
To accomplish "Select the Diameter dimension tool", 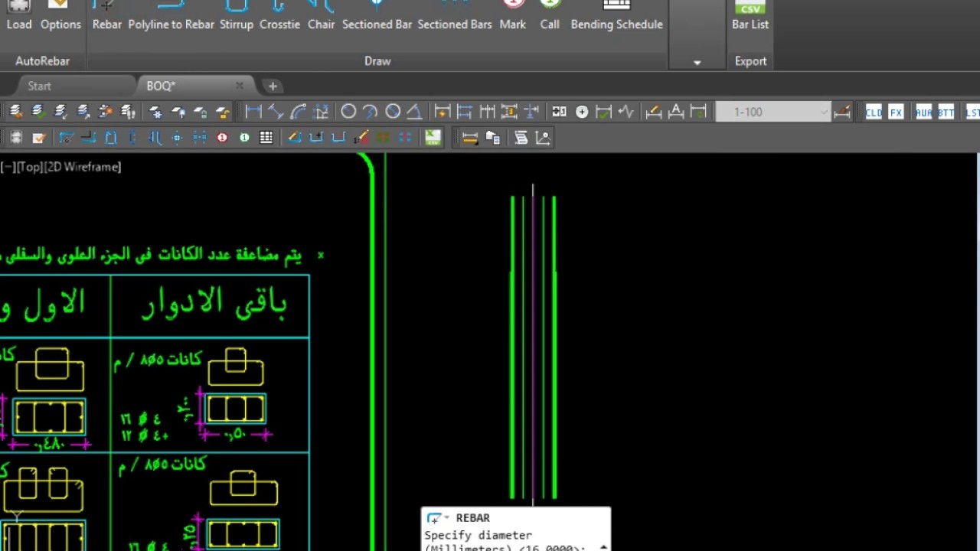I will pyautogui.click(x=393, y=112).
